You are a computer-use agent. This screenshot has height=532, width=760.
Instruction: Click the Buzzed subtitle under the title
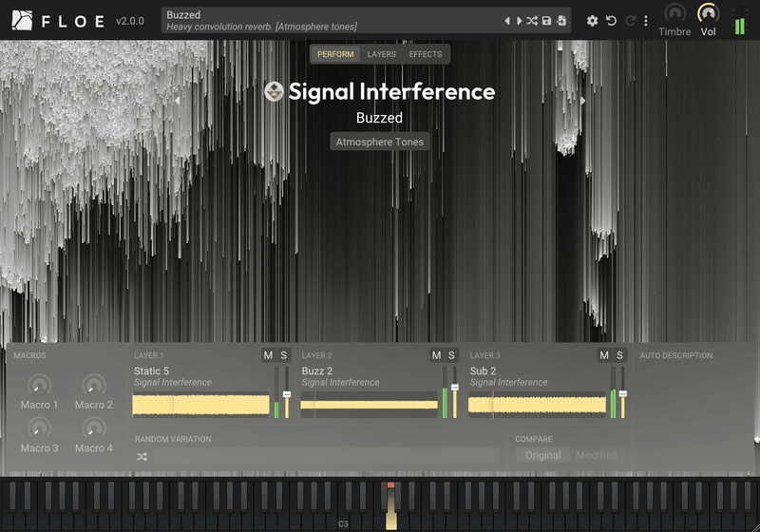point(379,118)
